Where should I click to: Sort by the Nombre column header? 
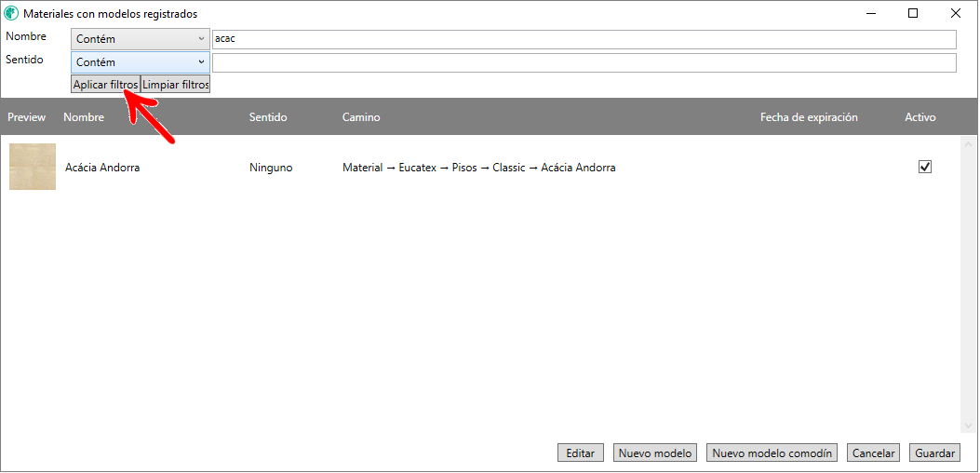pos(84,117)
